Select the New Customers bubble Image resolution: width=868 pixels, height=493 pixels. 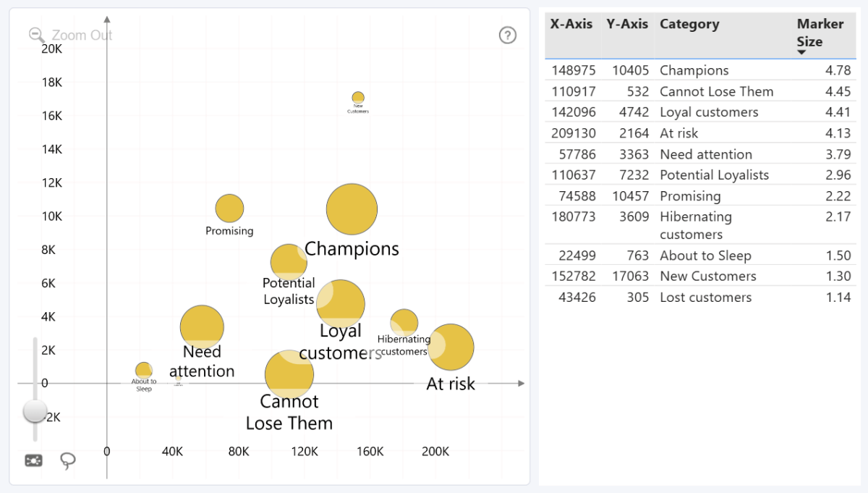[358, 98]
